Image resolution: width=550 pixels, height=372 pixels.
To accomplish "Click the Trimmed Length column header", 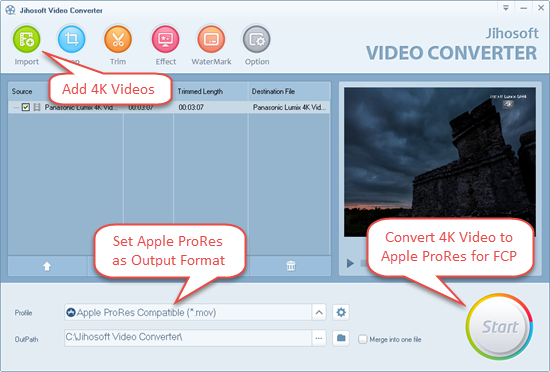I will pos(200,92).
